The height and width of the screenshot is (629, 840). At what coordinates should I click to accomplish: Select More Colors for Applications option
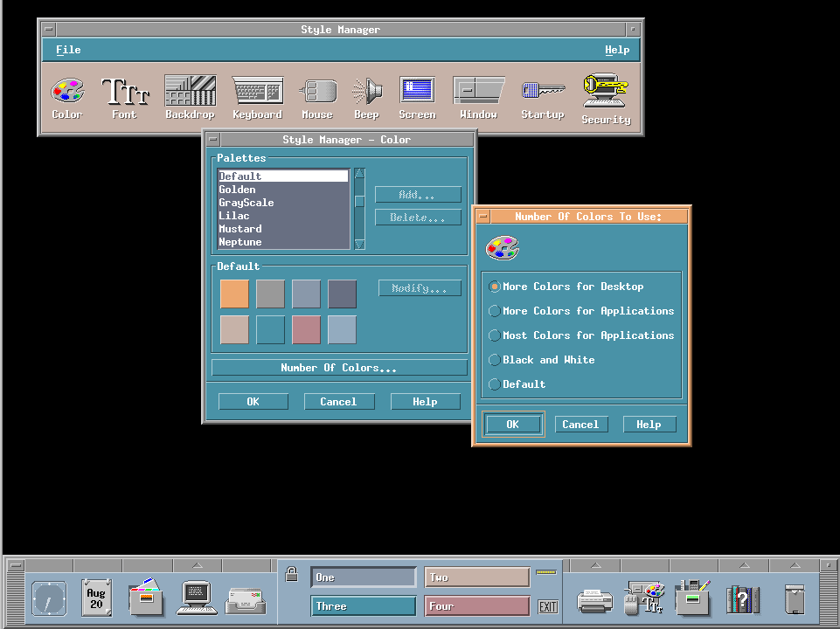point(582,311)
